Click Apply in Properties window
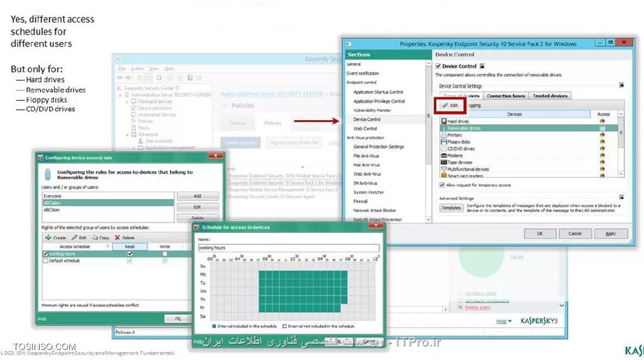The image size is (644, 360). tap(610, 234)
